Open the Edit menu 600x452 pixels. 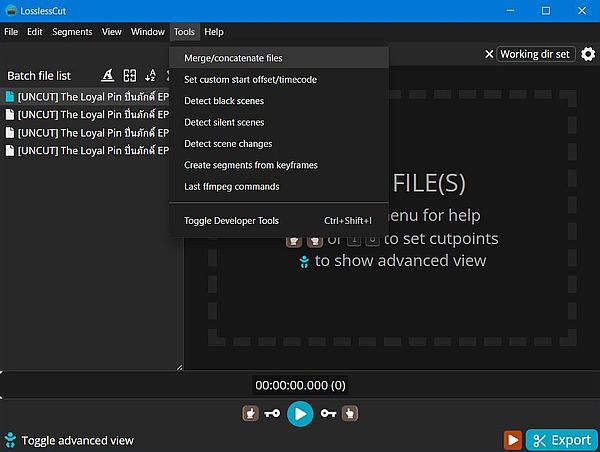click(34, 32)
